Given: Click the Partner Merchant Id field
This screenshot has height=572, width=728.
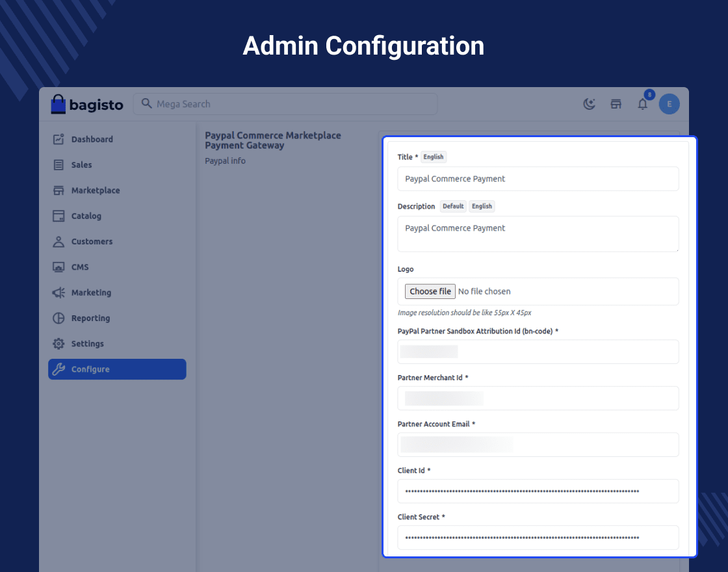Looking at the screenshot, I should 538,398.
